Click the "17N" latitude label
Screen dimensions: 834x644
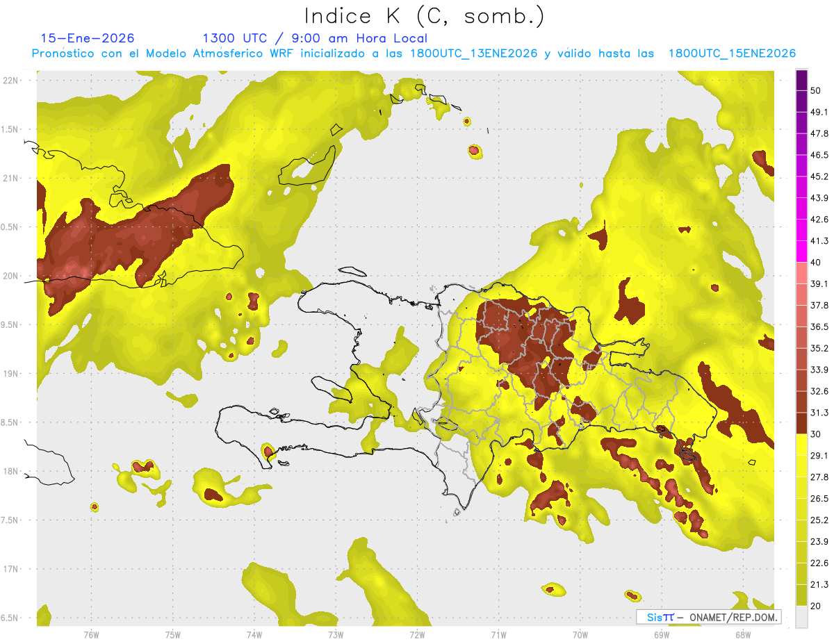coord(10,570)
